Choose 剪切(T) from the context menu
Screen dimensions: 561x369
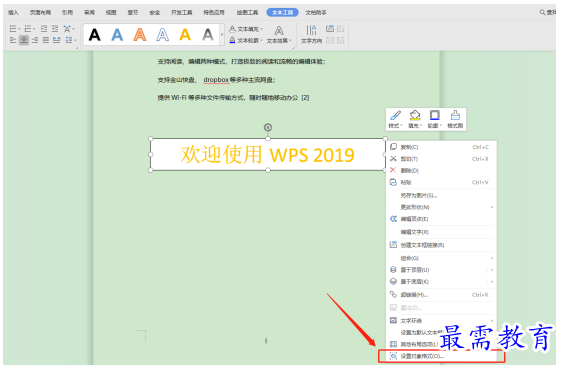tap(442, 159)
